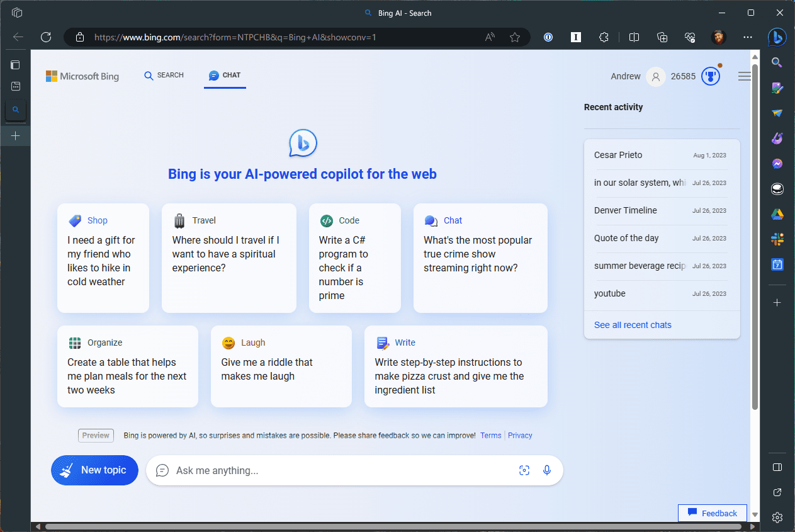
Task: Refresh the current page
Action: (x=46, y=37)
